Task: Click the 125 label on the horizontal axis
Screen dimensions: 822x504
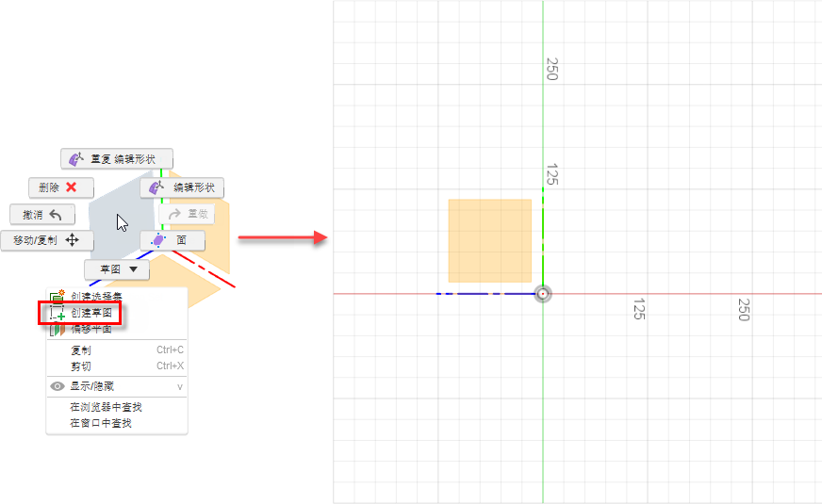Action: [638, 309]
